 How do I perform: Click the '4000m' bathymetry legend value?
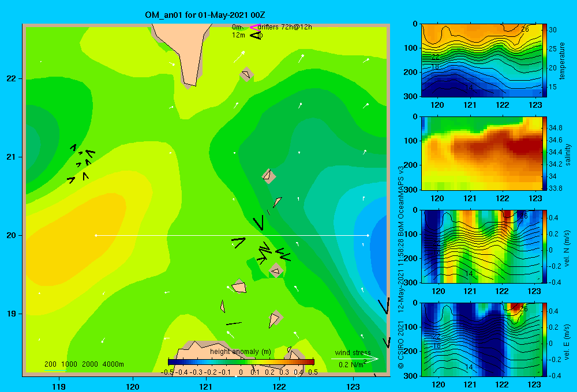click(113, 364)
